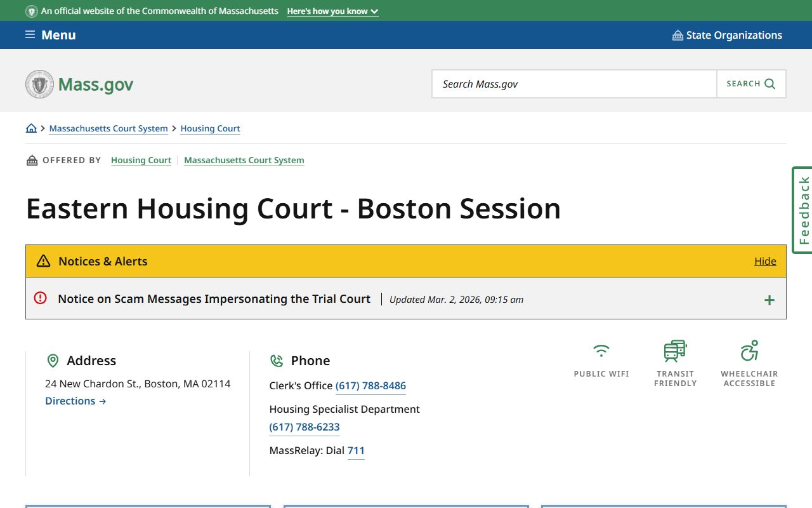Image resolution: width=812 pixels, height=508 pixels.
Task: Click the page title Eastern Housing Court
Action: (x=293, y=208)
